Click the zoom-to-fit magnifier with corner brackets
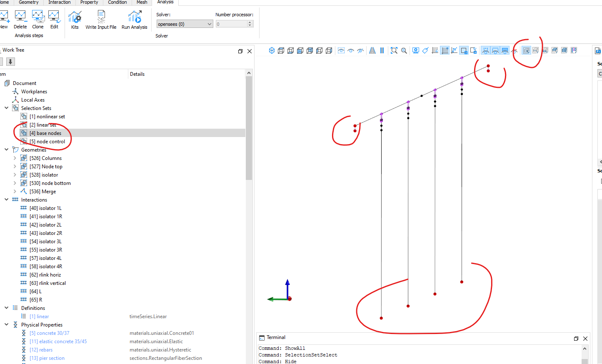602x364 pixels. (x=394, y=50)
